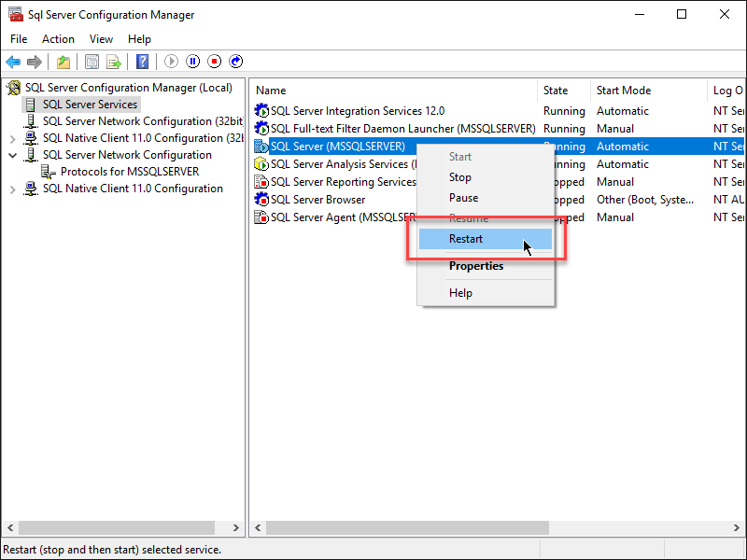Click the left pane scrollbar right arrow

236,527
